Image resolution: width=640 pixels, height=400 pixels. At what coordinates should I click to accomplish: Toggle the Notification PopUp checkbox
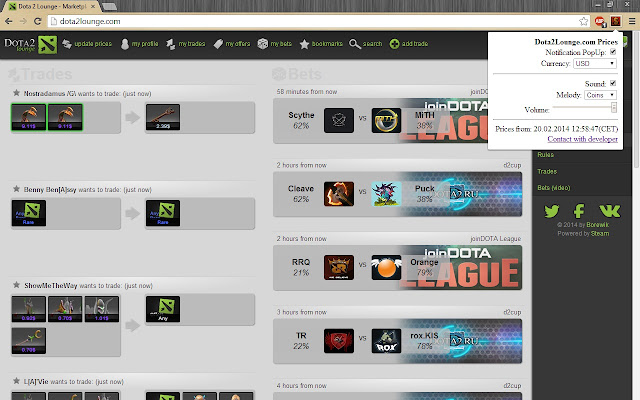(x=613, y=52)
